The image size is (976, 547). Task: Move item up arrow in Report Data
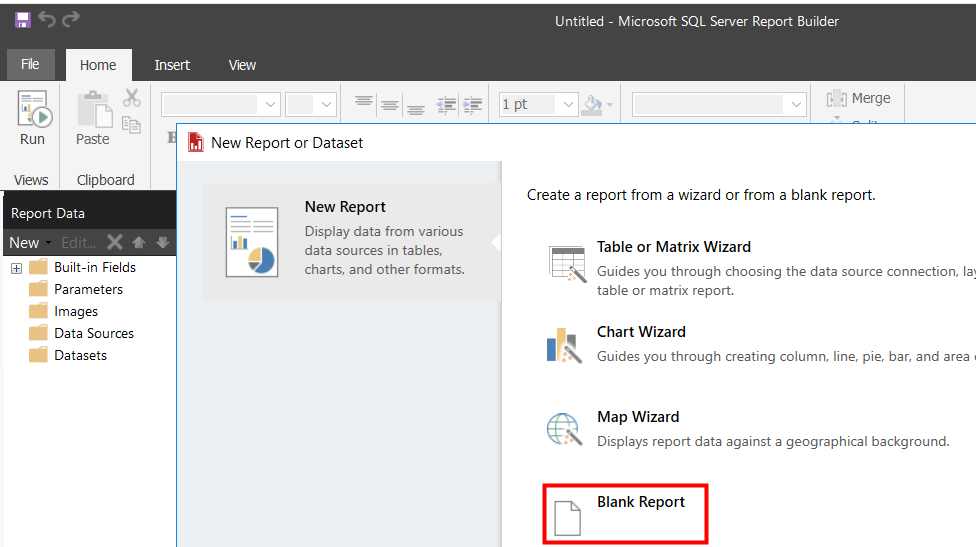tap(139, 242)
